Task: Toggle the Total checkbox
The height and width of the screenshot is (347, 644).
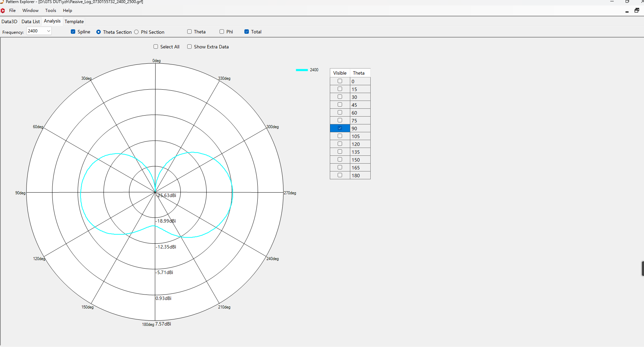Action: (247, 32)
